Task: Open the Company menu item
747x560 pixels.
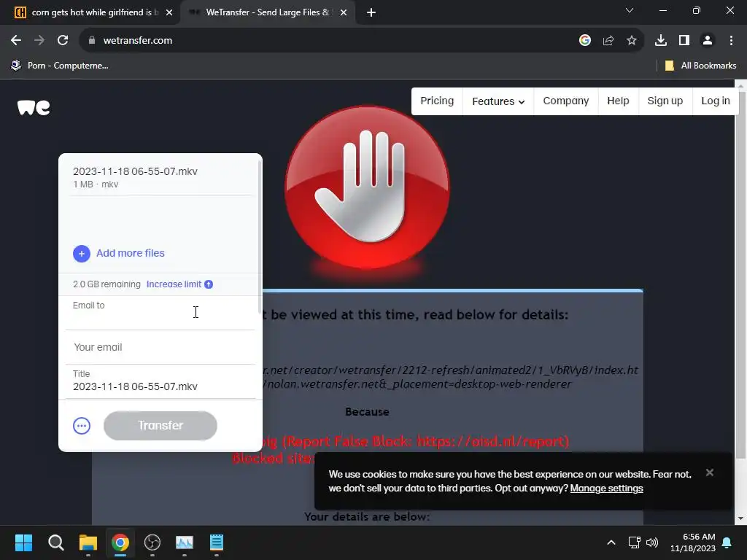Action: [566, 101]
